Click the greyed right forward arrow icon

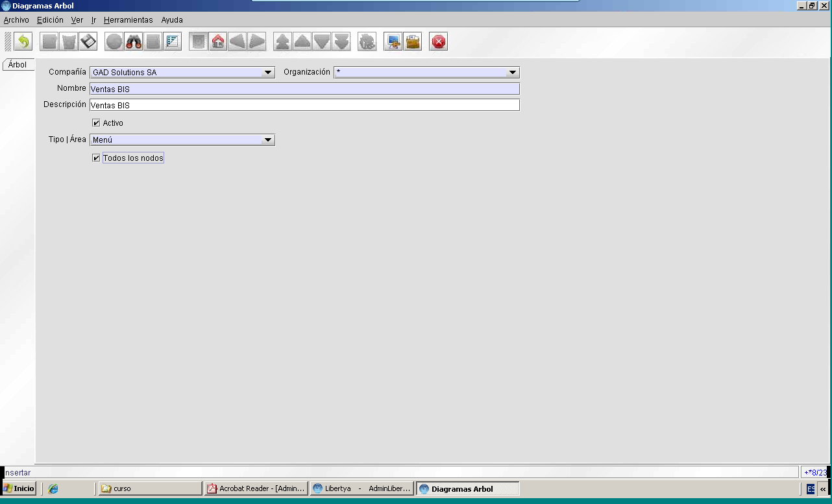click(x=257, y=42)
